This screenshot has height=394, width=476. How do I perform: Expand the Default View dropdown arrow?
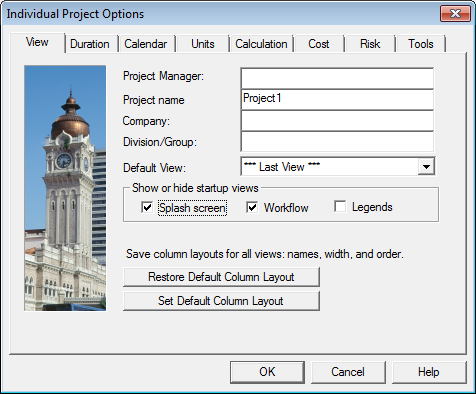(x=426, y=166)
